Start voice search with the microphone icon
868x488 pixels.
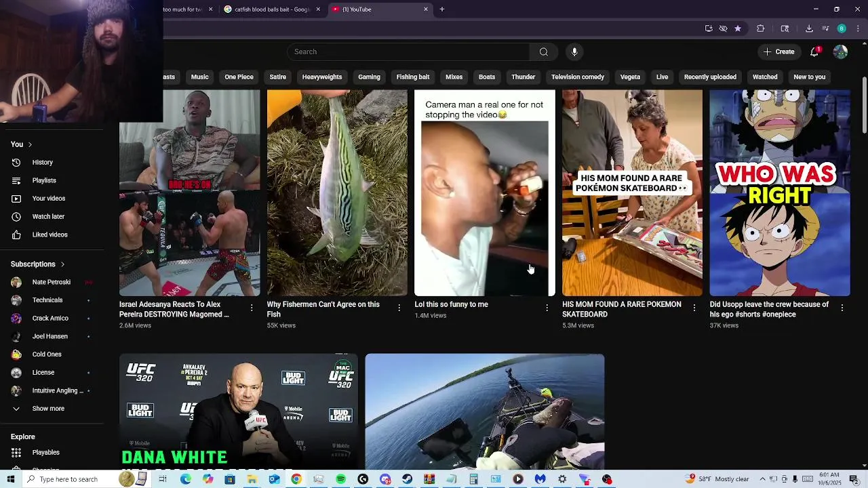coord(574,52)
